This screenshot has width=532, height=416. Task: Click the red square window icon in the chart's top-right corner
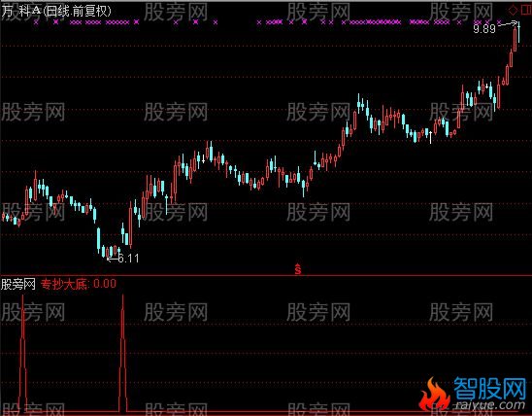click(526, 10)
